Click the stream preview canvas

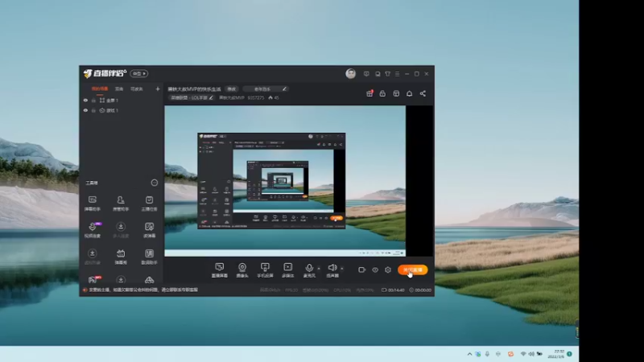299,181
